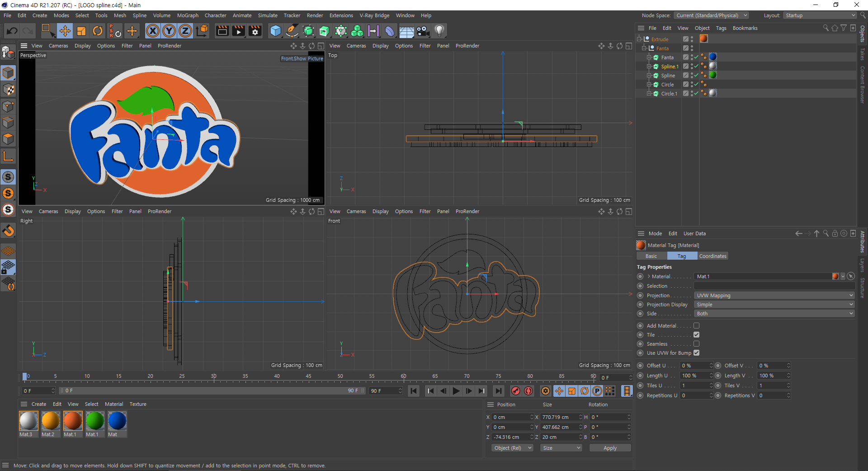
Task: Click the Go to End button
Action: pyautogui.click(x=498, y=391)
